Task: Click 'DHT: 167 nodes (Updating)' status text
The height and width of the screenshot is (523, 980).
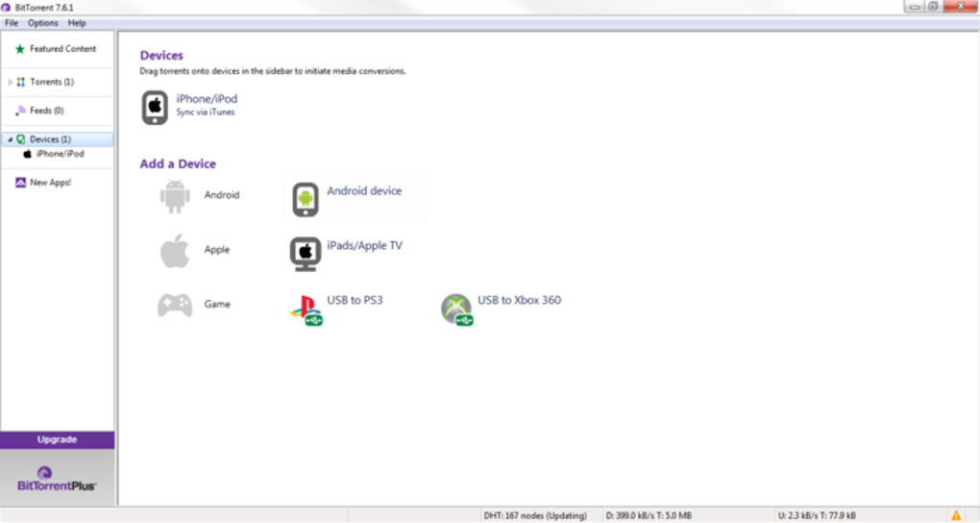Action: (535, 516)
